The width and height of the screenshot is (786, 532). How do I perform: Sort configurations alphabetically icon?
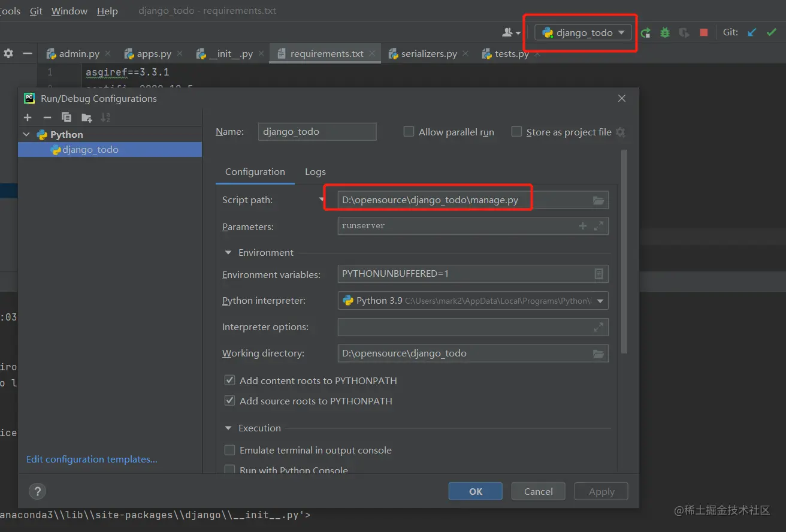[106, 117]
